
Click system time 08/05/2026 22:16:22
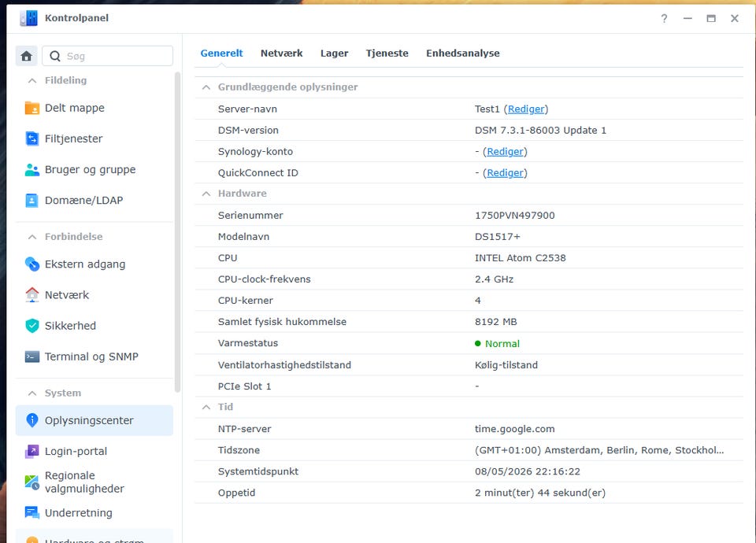(x=528, y=471)
